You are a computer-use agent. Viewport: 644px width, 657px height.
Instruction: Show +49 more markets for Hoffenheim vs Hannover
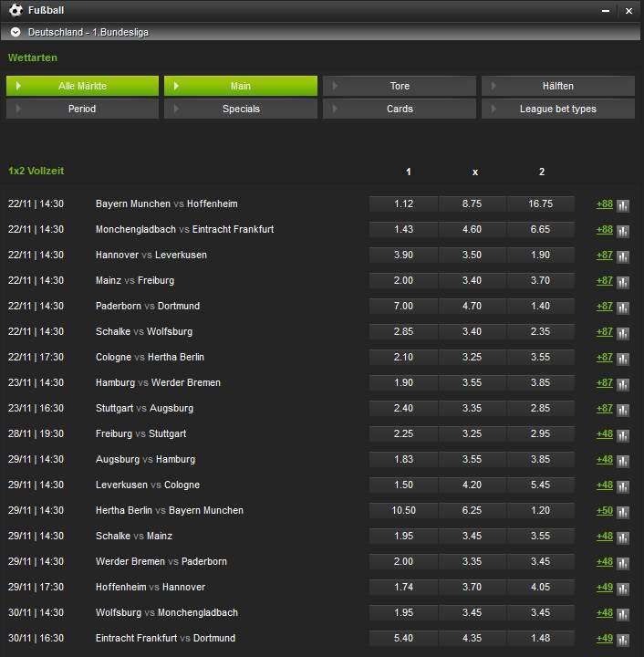[604, 588]
